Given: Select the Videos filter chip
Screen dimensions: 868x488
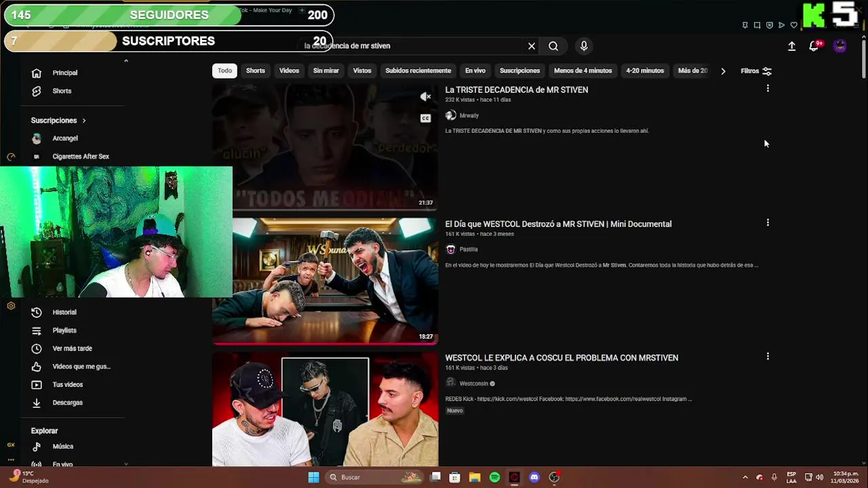Looking at the screenshot, I should click(x=289, y=70).
